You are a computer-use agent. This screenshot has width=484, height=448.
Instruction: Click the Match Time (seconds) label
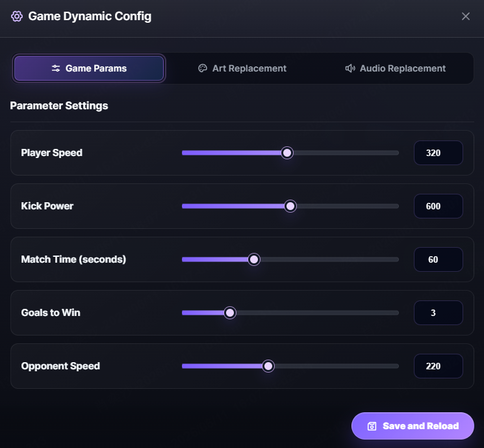[73, 259]
